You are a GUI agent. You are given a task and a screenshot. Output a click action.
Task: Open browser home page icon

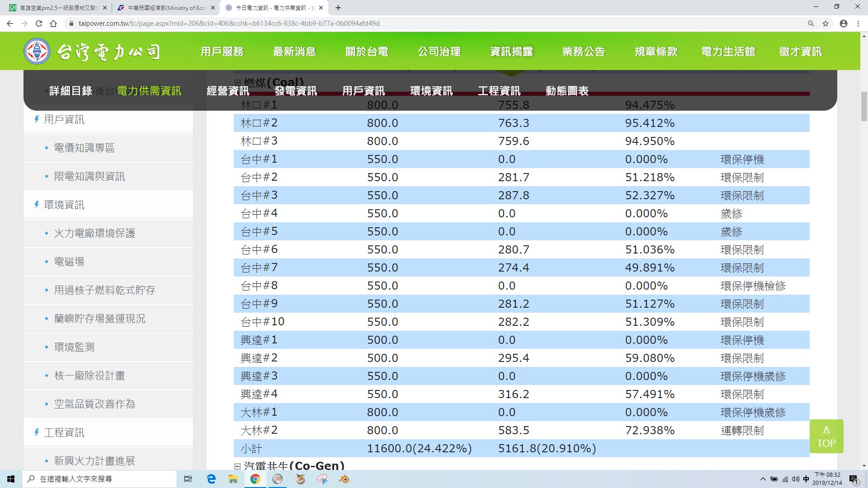pyautogui.click(x=53, y=23)
